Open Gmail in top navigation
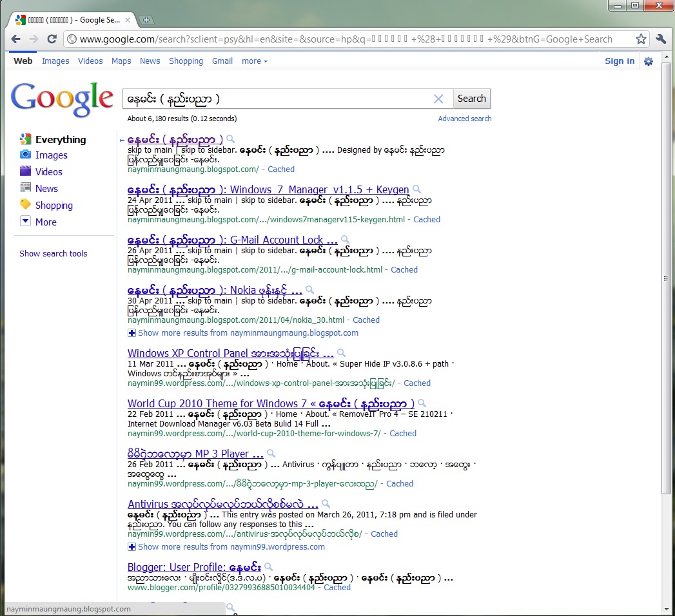Image resolution: width=675 pixels, height=616 pixels. point(222,61)
